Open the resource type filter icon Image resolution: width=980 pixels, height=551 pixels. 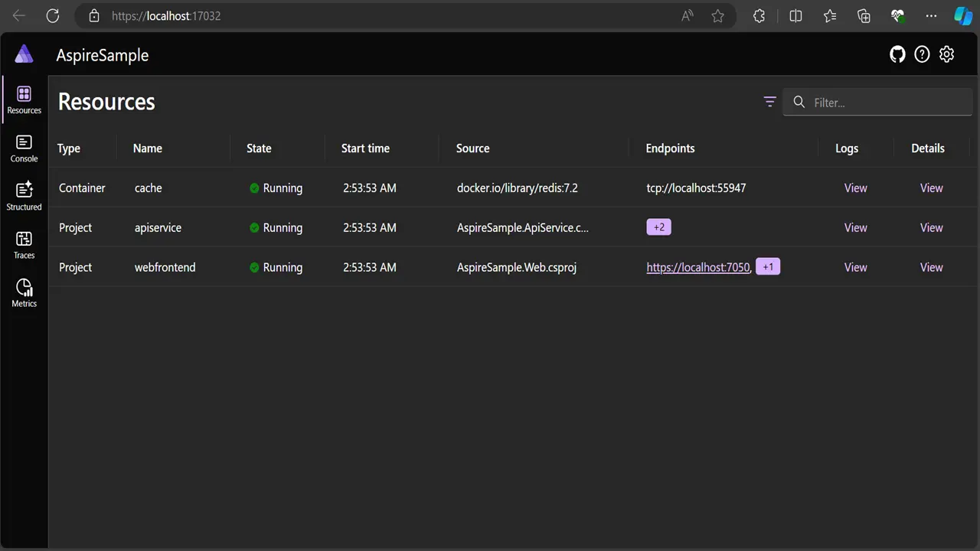pyautogui.click(x=769, y=102)
